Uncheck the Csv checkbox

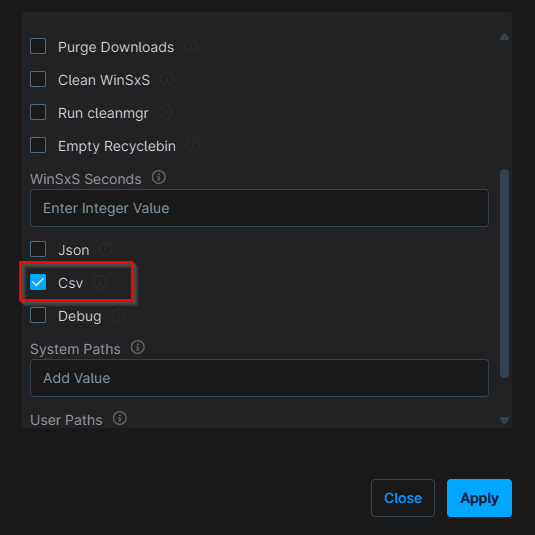(x=38, y=282)
